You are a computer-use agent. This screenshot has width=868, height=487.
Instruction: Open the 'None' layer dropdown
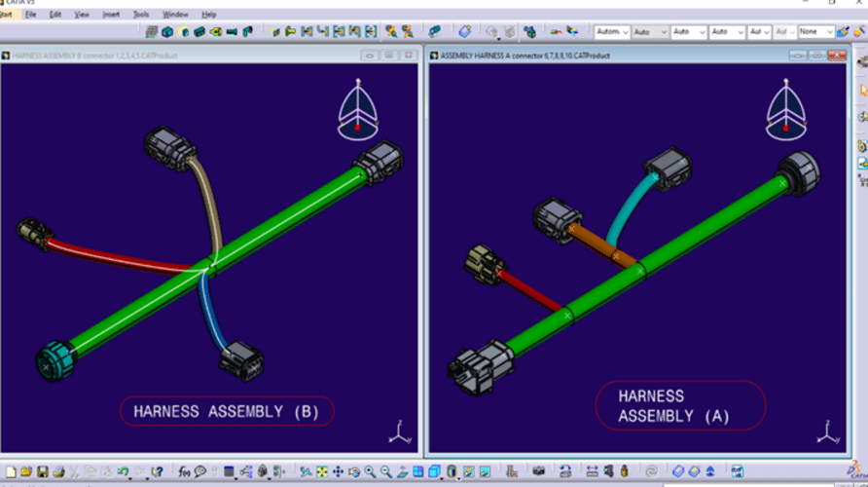click(815, 32)
